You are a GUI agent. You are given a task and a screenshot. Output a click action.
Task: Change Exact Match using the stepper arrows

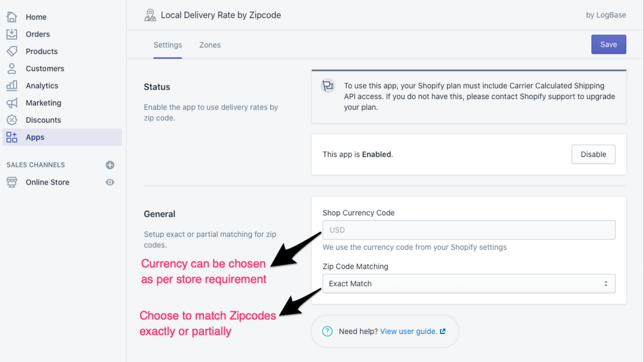606,284
